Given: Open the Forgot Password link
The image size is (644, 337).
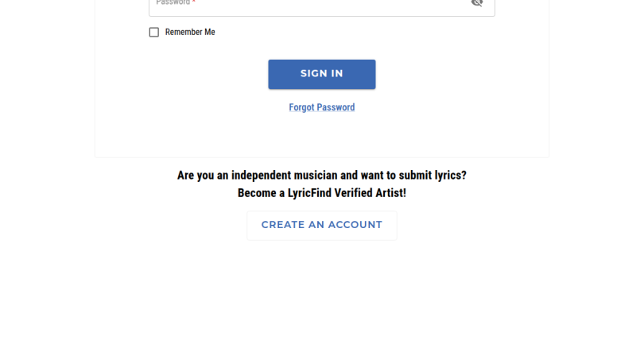Looking at the screenshot, I should 322,107.
